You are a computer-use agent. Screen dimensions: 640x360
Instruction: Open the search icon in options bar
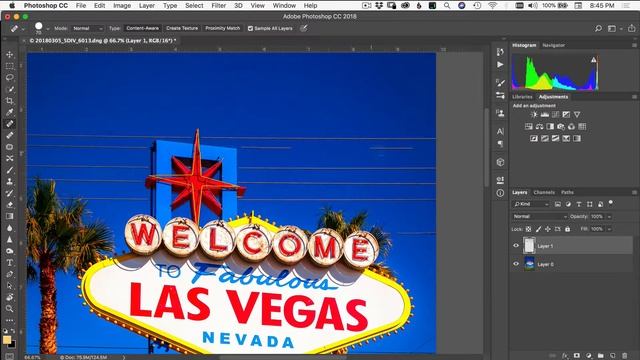(x=598, y=29)
